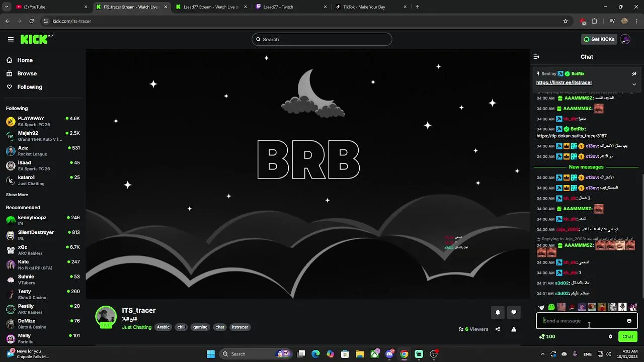Open chat settings gear icon
The image size is (644, 362).
point(610,337)
